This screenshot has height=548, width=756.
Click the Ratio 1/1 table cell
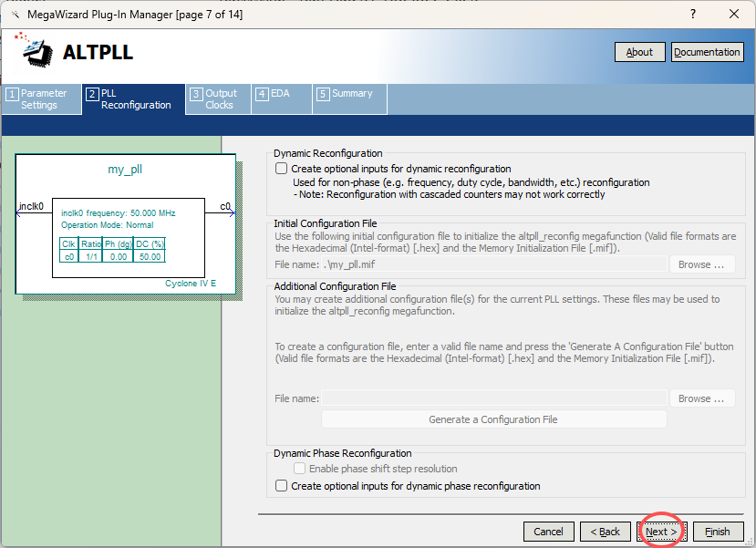pyautogui.click(x=91, y=257)
